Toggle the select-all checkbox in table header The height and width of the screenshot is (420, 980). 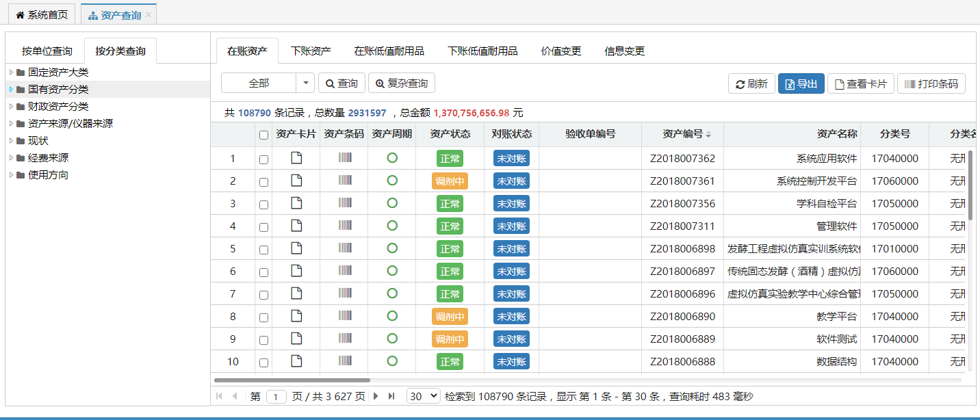(263, 135)
